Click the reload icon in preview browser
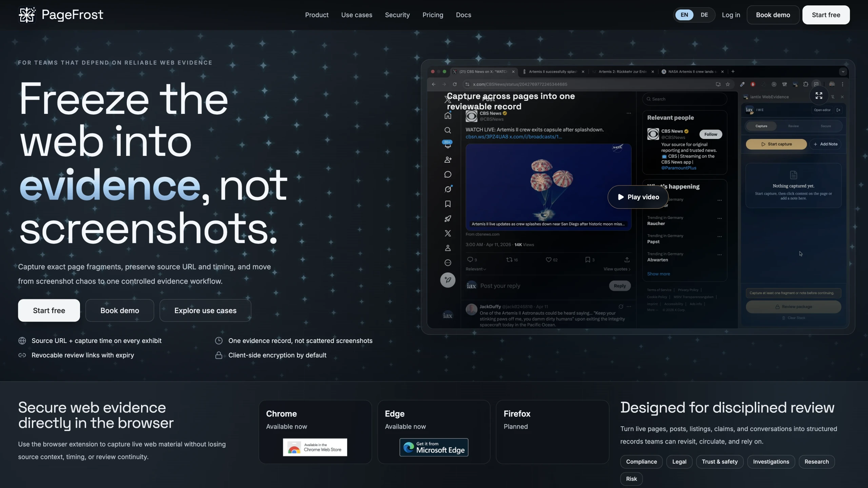The height and width of the screenshot is (488, 868). point(455,84)
